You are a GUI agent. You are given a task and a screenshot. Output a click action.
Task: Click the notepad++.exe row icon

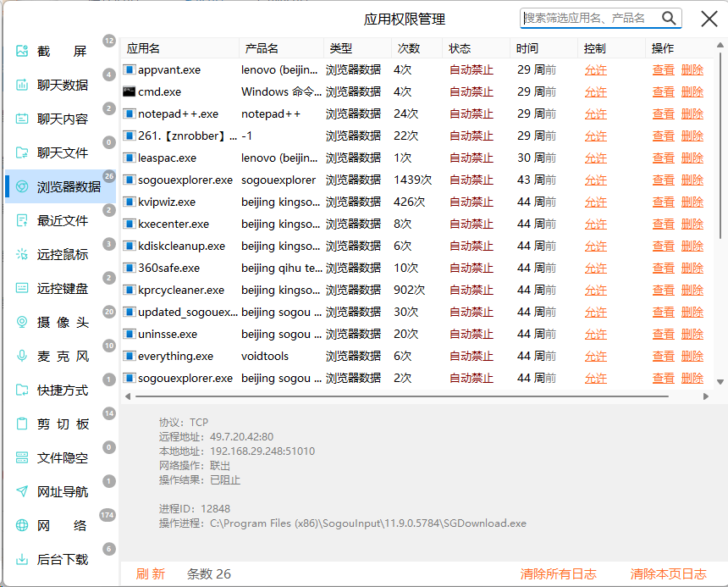[x=129, y=114]
